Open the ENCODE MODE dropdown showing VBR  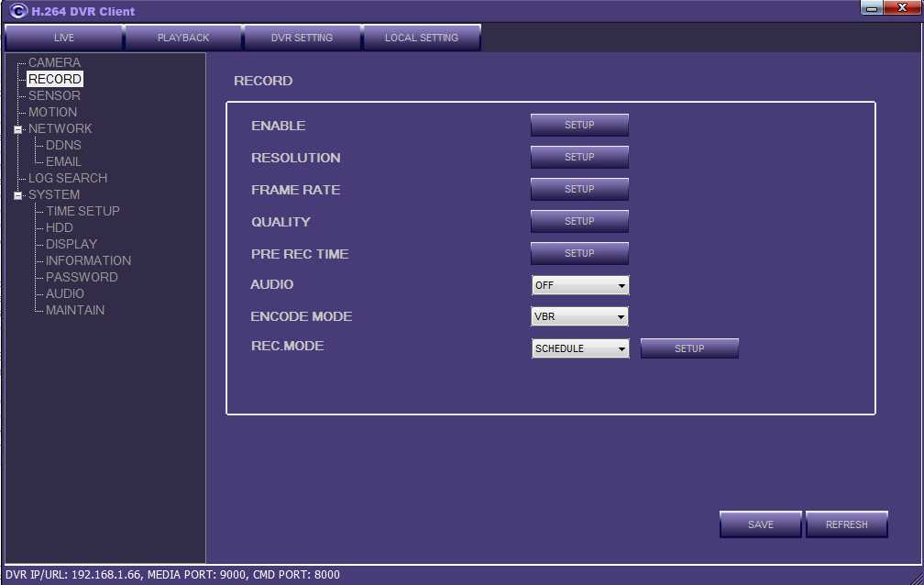[x=580, y=317]
